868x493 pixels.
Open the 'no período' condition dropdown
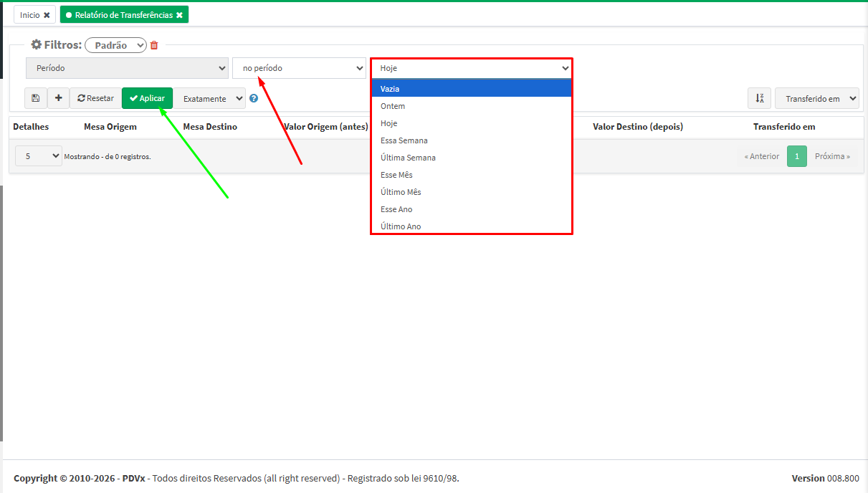coord(299,68)
